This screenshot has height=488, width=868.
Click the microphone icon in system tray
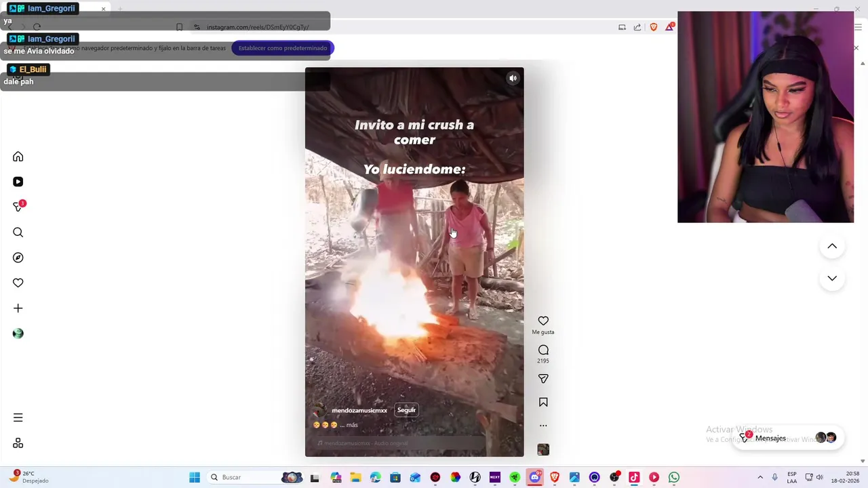coord(774,477)
